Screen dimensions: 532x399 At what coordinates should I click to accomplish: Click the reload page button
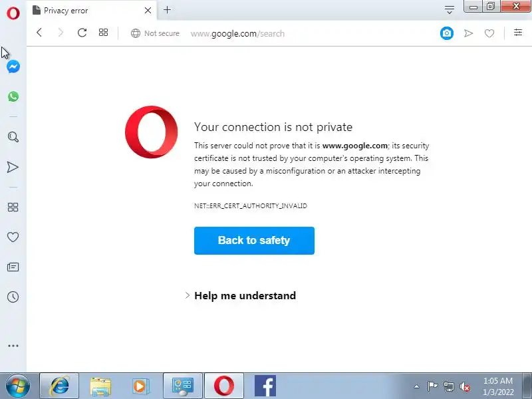82,33
